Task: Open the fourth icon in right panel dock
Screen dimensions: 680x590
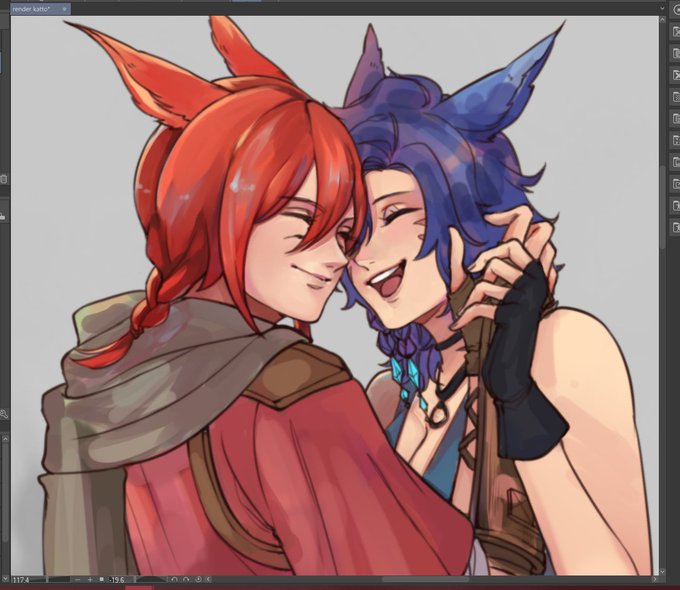Action: (x=675, y=75)
